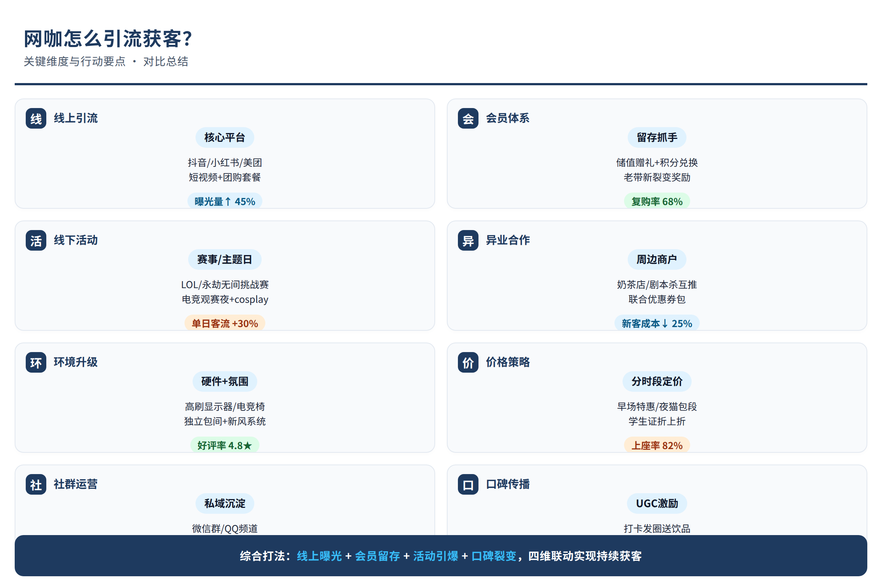Viewport: 882px width, 588px height.
Task: Select the 分时段定价 pill label
Action: pos(657,381)
